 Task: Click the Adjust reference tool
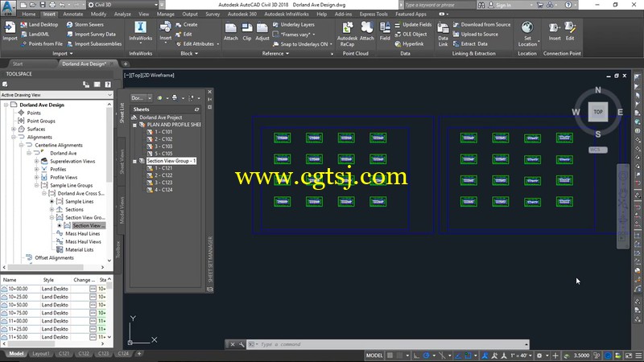pyautogui.click(x=262, y=31)
